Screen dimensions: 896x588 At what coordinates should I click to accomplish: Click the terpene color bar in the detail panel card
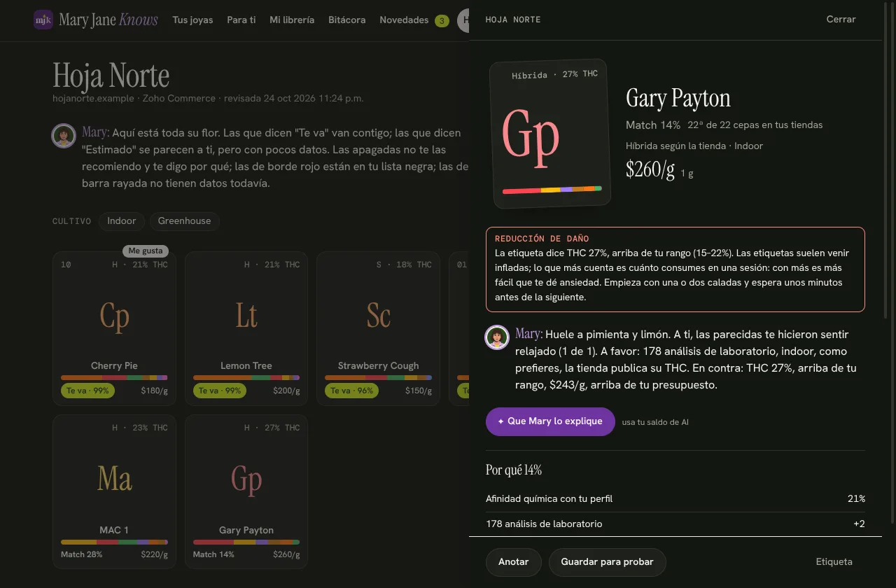552,190
